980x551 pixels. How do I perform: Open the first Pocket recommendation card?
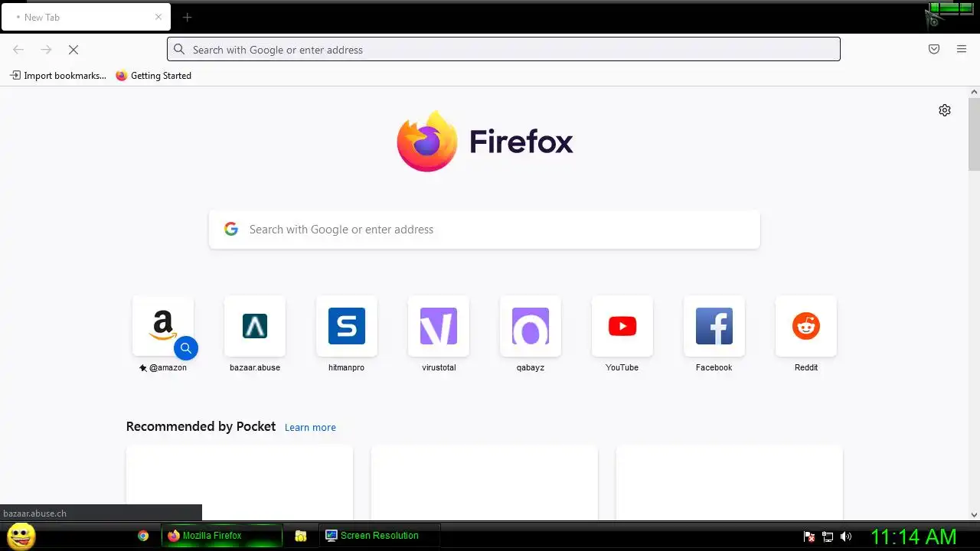tap(240, 483)
